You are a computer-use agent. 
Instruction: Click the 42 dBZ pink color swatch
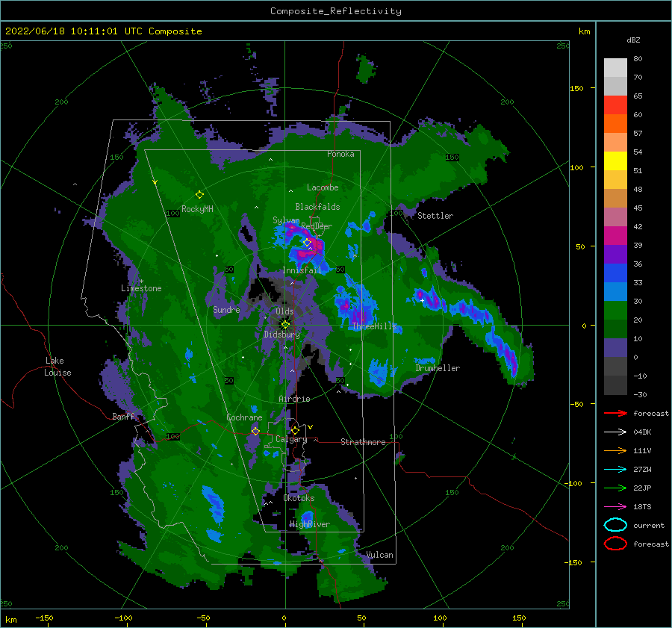tap(615, 217)
